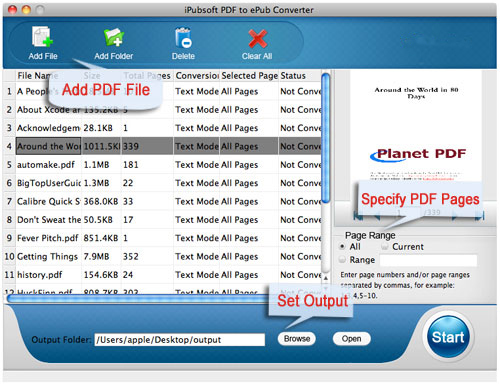Screen dimensions: 500x386
Task: Minimize the window with yellow button
Action: (26, 10)
